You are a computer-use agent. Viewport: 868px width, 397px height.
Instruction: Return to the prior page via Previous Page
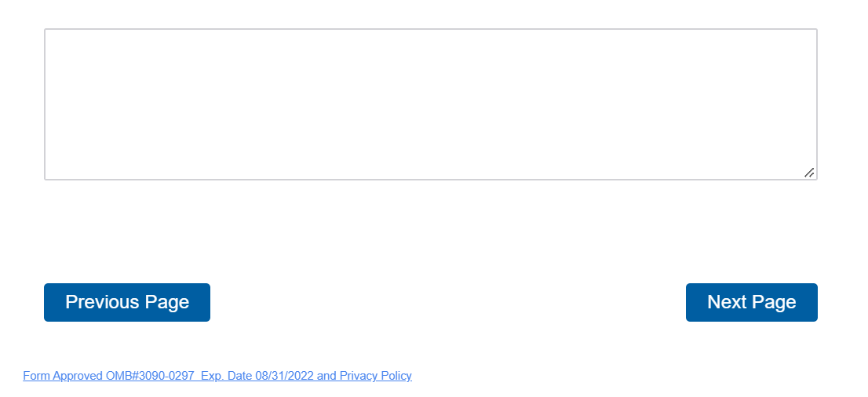coord(127,302)
